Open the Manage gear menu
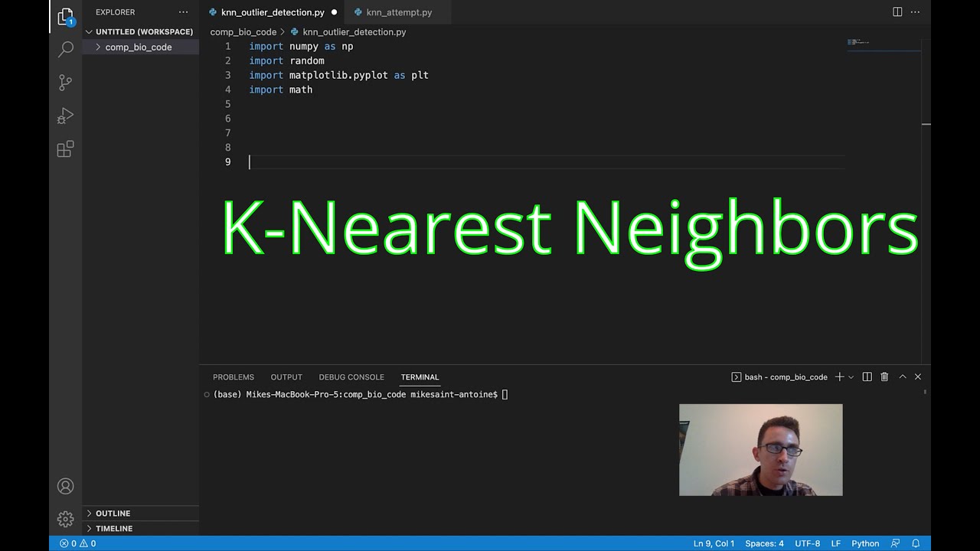980x551 pixels. click(x=66, y=519)
